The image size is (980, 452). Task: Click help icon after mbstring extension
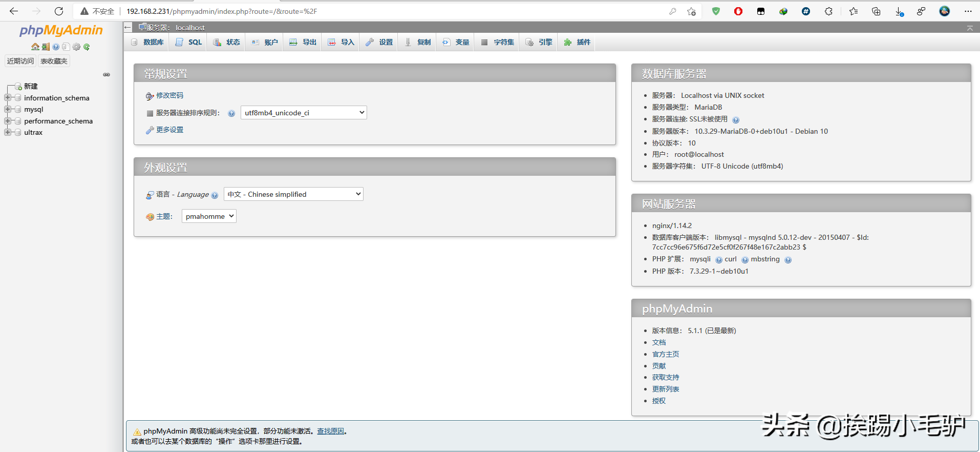[x=788, y=260]
